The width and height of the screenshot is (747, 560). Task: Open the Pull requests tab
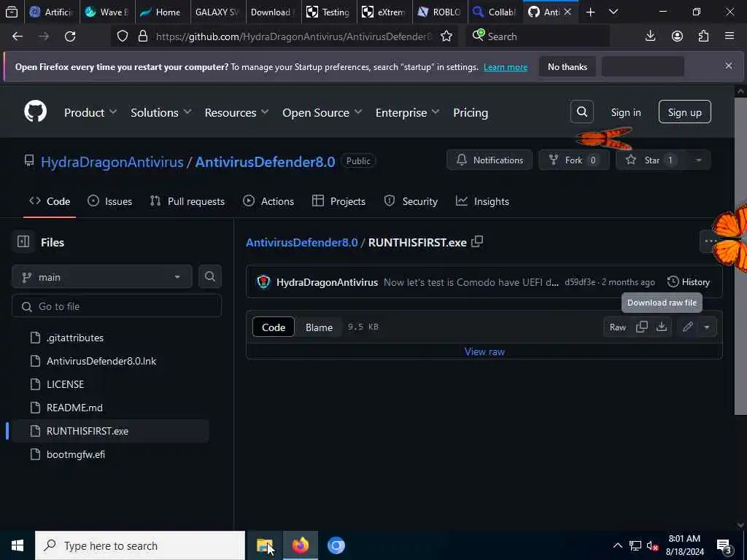pos(187,201)
